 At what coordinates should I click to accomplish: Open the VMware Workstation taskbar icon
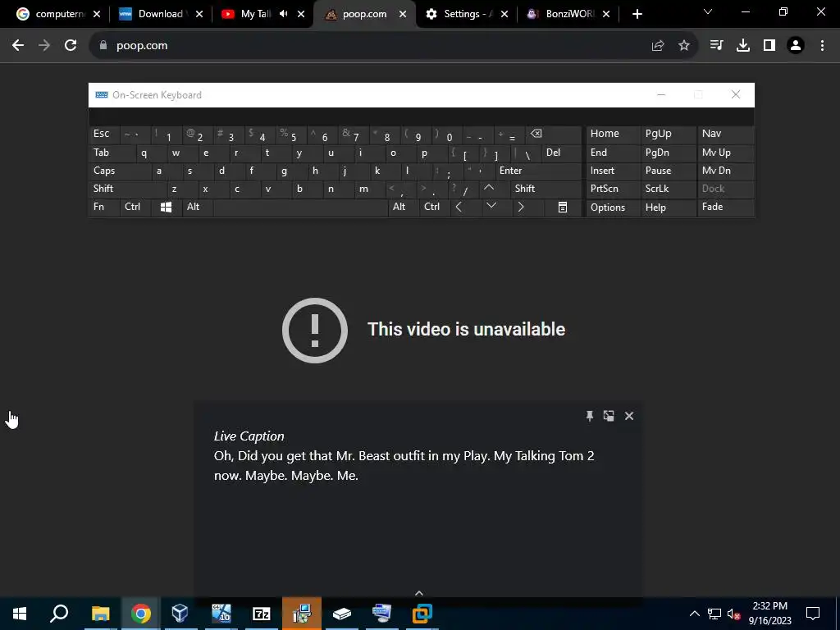point(422,614)
